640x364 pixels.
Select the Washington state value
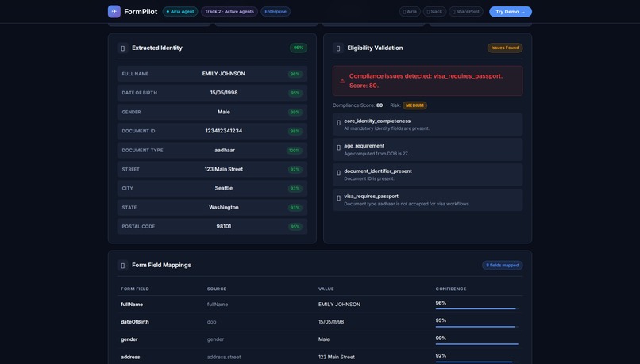click(x=224, y=208)
